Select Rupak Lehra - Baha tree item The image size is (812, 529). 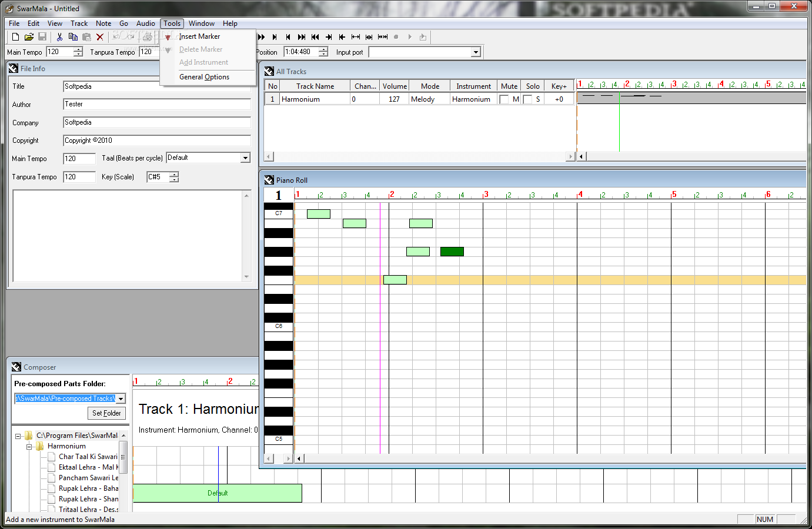point(88,488)
